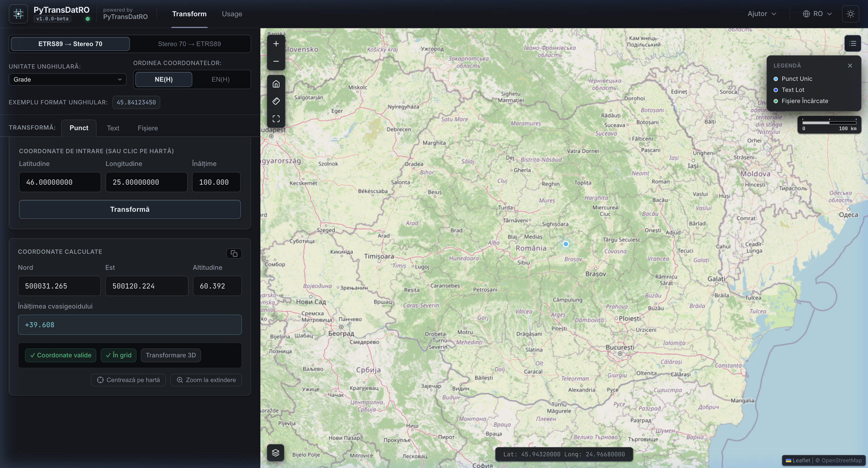The width and height of the screenshot is (868, 468).
Task: Click Centrează pe hartă button
Action: click(128, 380)
